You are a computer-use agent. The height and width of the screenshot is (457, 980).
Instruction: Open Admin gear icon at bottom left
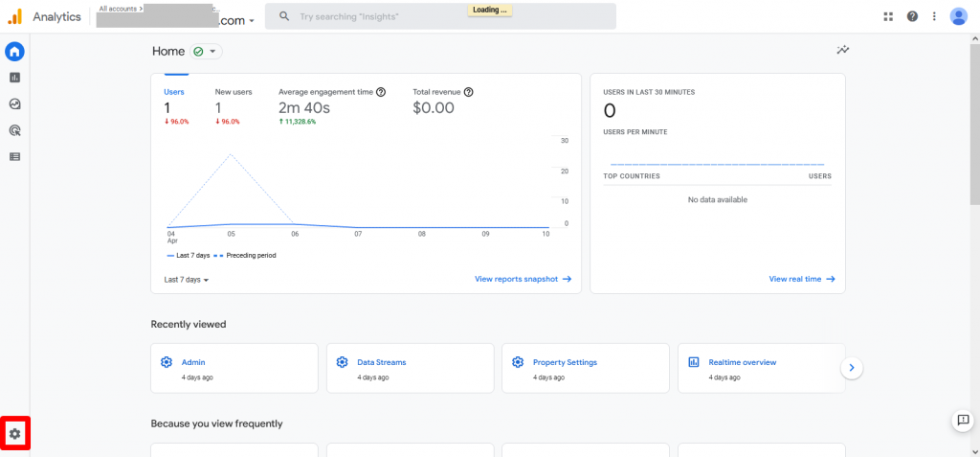(14, 433)
